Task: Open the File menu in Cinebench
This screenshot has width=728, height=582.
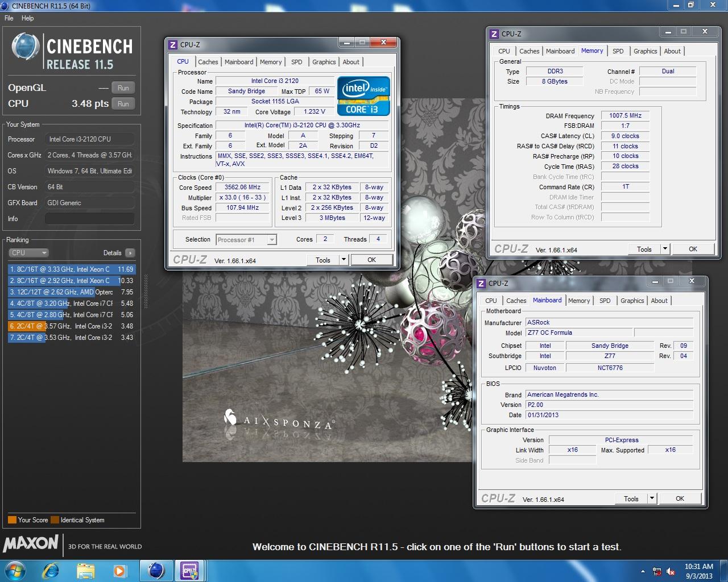Action: coord(9,18)
